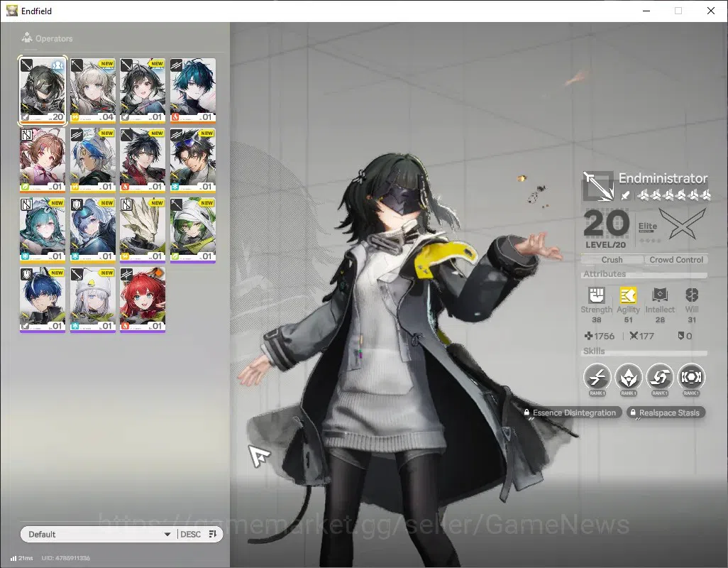Click the 21ms network latency indicator
The height and width of the screenshot is (568, 728).
tap(22, 558)
